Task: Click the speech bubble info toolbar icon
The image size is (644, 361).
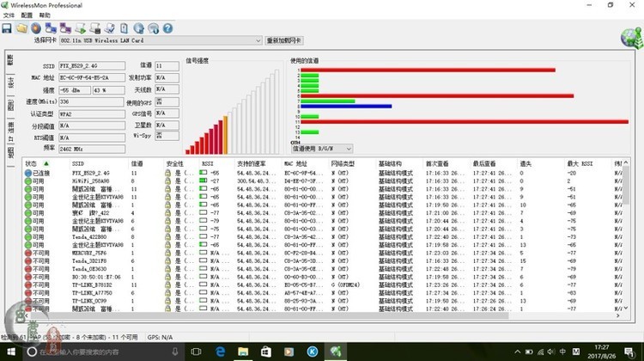Action: [x=153, y=28]
